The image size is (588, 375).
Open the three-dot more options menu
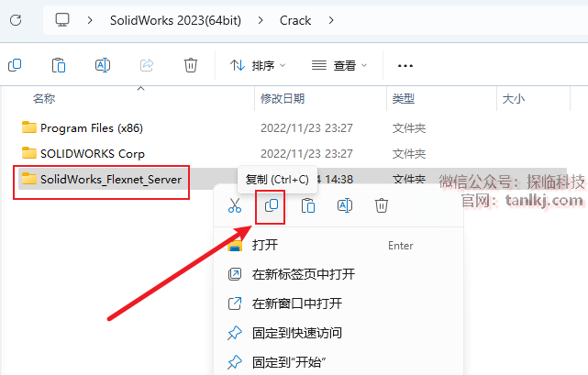click(405, 66)
